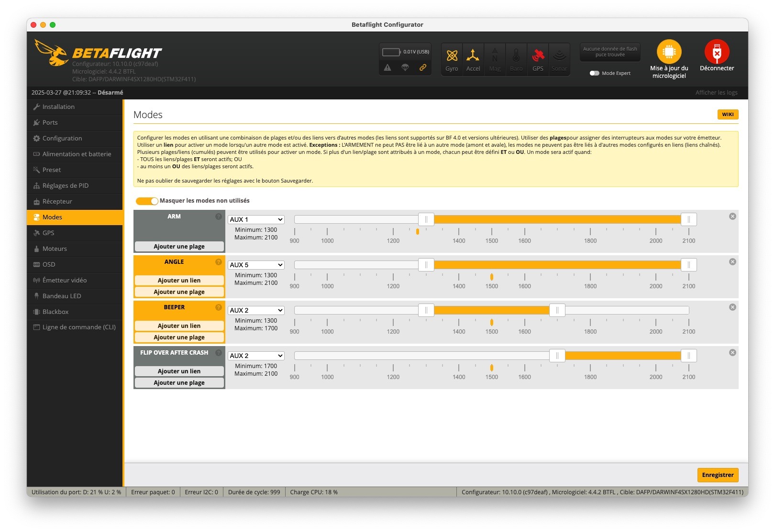Open the ANGLE AUX 5 channel dropdown
This screenshot has width=775, height=532.
(x=256, y=265)
